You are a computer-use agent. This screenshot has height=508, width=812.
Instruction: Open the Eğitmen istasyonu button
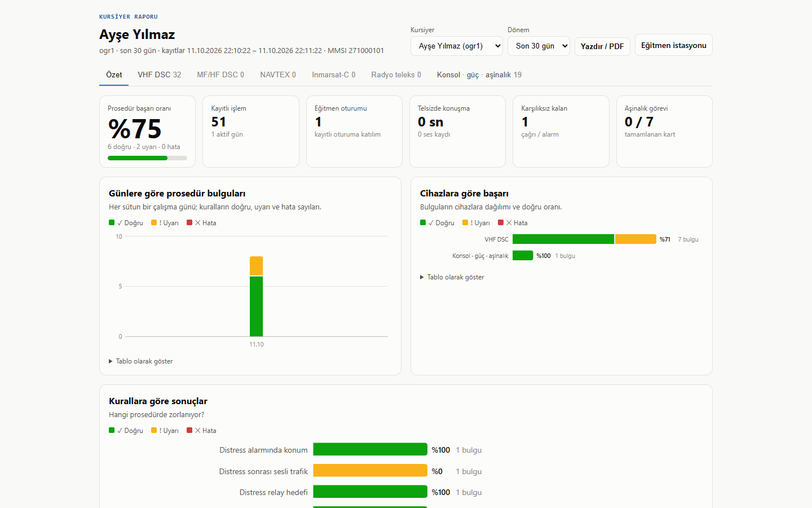(674, 45)
